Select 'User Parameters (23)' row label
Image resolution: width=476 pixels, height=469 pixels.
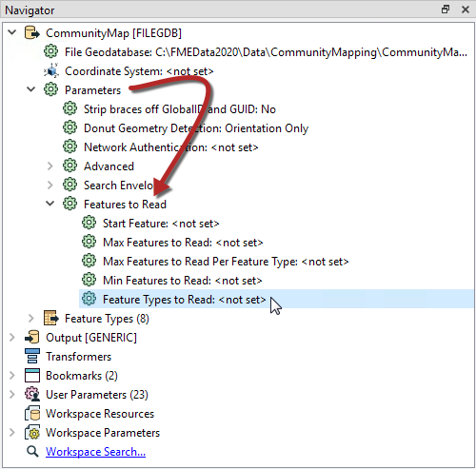(97, 395)
